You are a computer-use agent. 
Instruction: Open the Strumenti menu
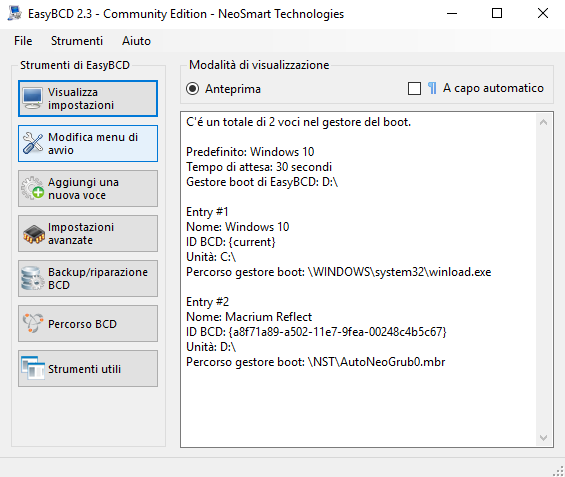point(77,41)
